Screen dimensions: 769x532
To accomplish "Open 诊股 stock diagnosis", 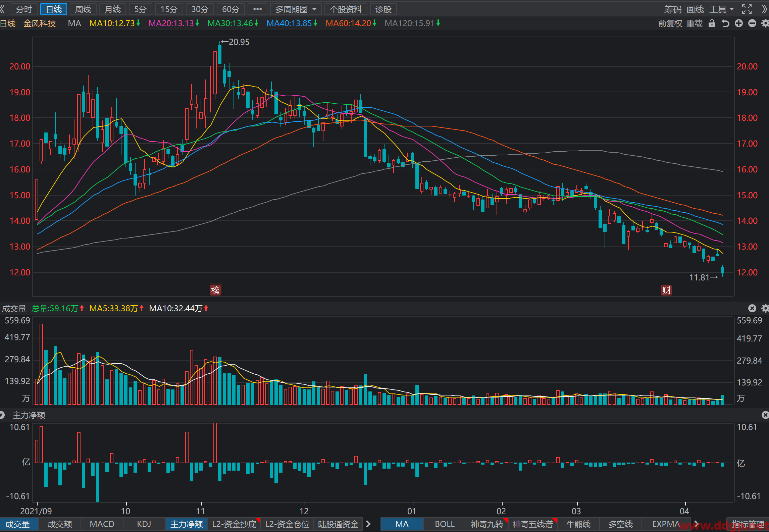I will pyautogui.click(x=383, y=9).
